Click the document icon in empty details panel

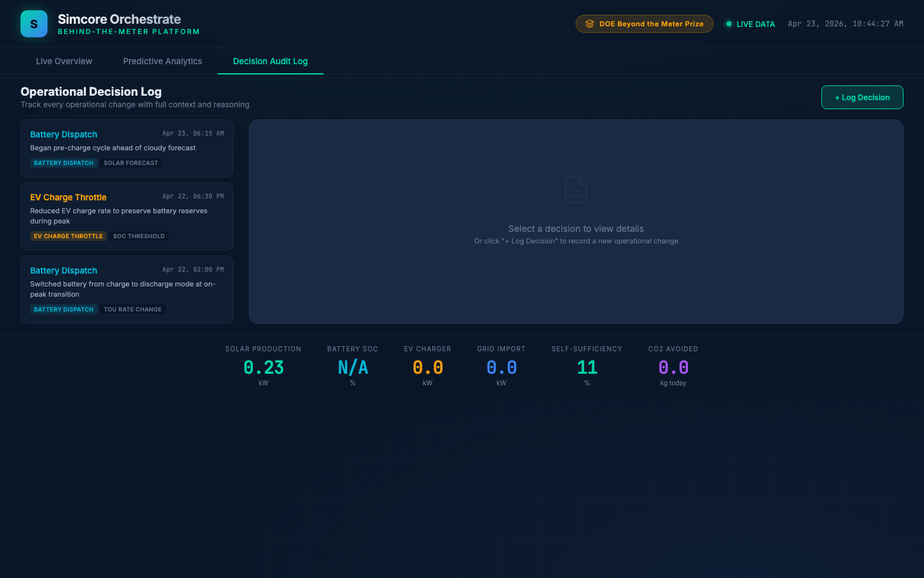click(x=576, y=189)
